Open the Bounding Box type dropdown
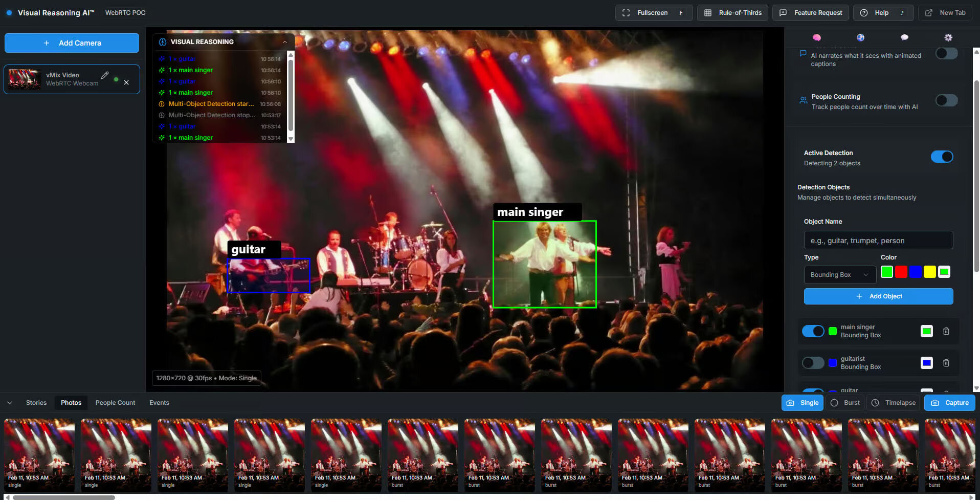The image size is (980, 500). point(839,275)
